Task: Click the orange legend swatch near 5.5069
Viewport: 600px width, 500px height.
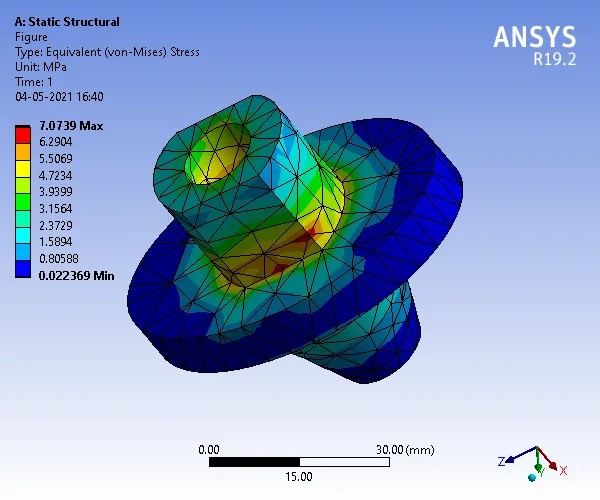Action: [23, 152]
